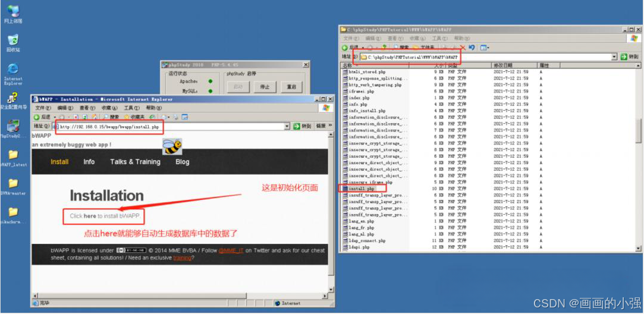Select index.php in the file list
This screenshot has height=314, width=644.
(x=356, y=98)
